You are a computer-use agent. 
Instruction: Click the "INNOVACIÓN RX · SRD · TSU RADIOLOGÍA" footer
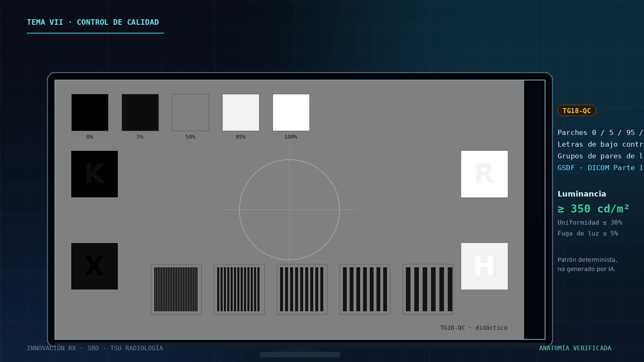click(95, 348)
